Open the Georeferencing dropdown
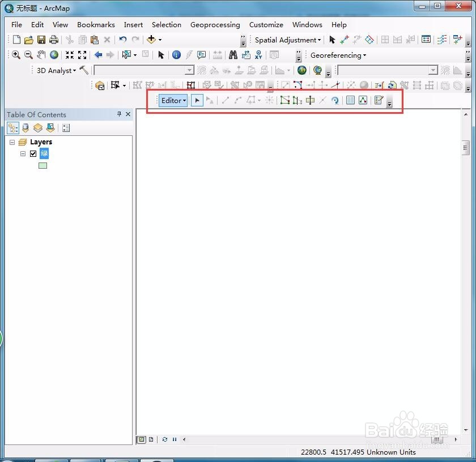This screenshot has width=476, height=462. 338,55
